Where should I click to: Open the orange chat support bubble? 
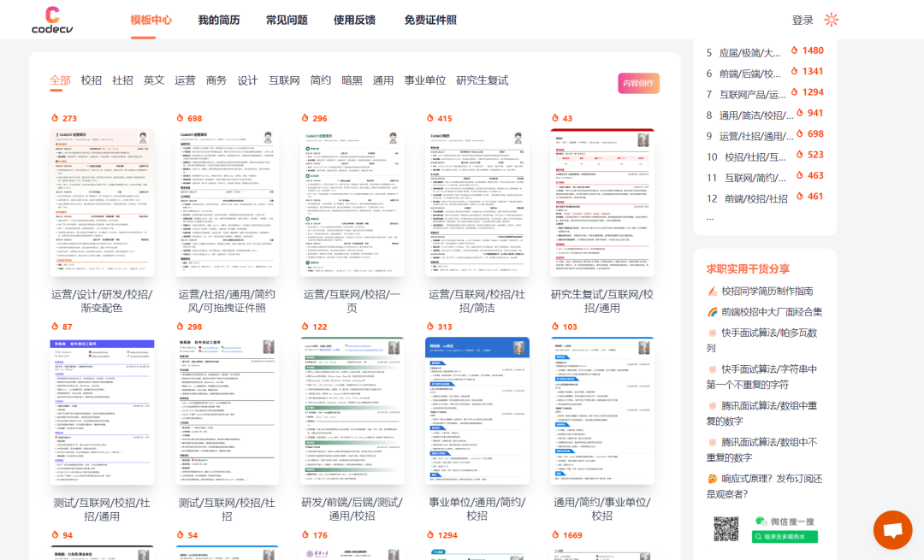click(892, 530)
